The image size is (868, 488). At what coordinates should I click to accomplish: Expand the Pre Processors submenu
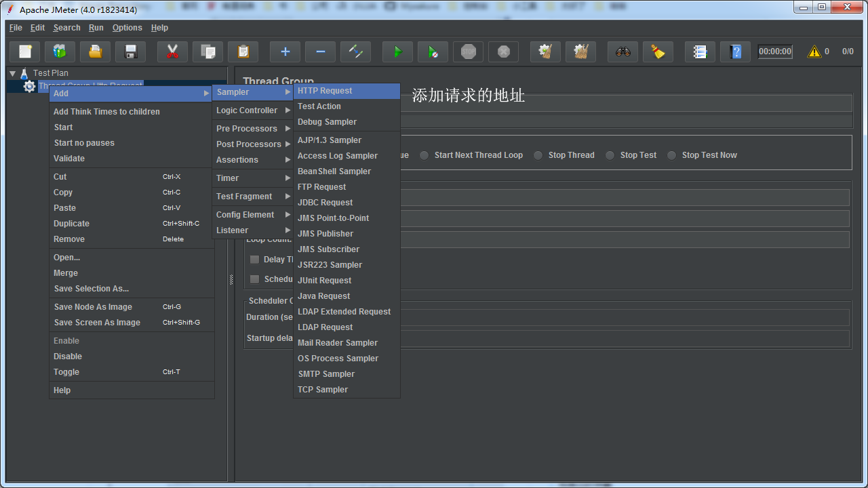pyautogui.click(x=253, y=129)
